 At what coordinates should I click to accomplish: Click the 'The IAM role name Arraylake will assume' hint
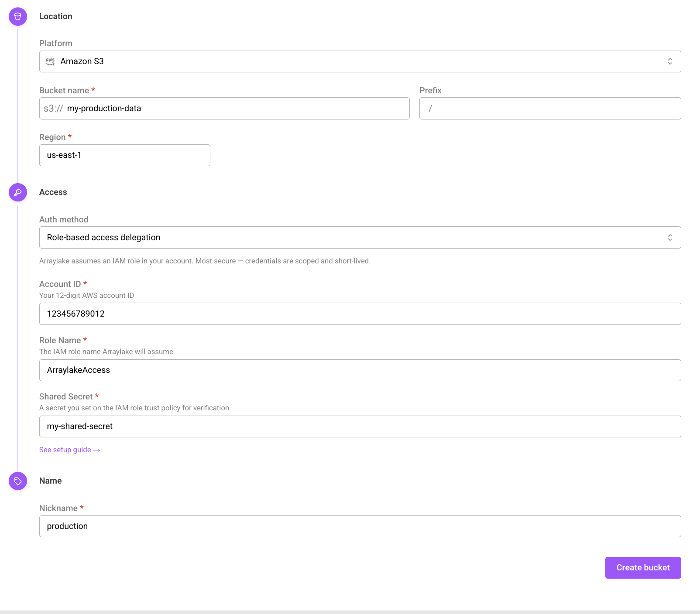tap(106, 352)
